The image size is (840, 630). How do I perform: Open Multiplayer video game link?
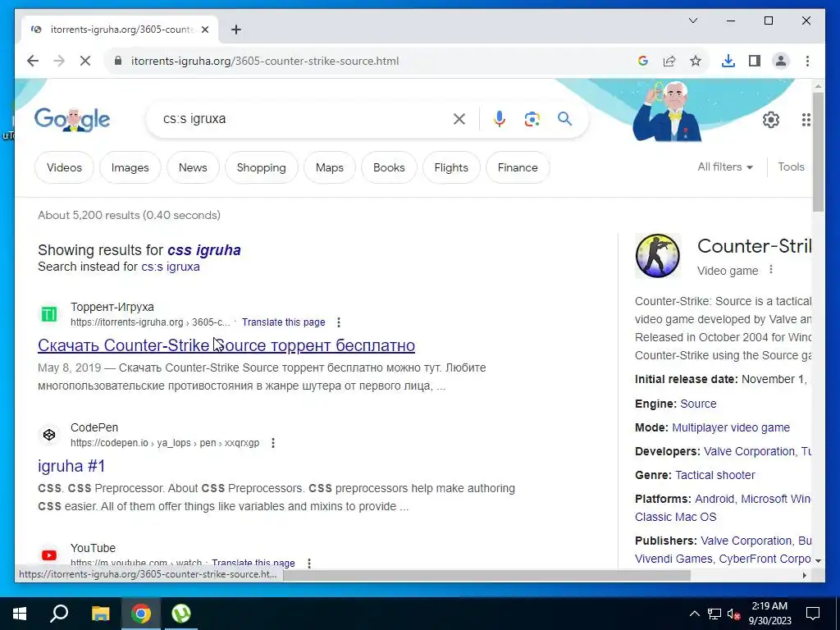pos(731,427)
